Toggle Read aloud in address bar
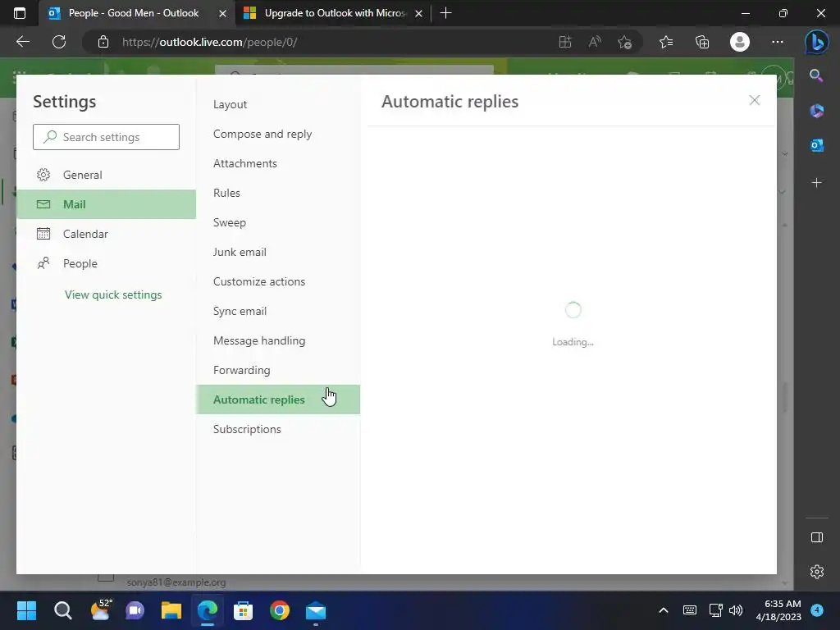This screenshot has height=630, width=840. [595, 42]
